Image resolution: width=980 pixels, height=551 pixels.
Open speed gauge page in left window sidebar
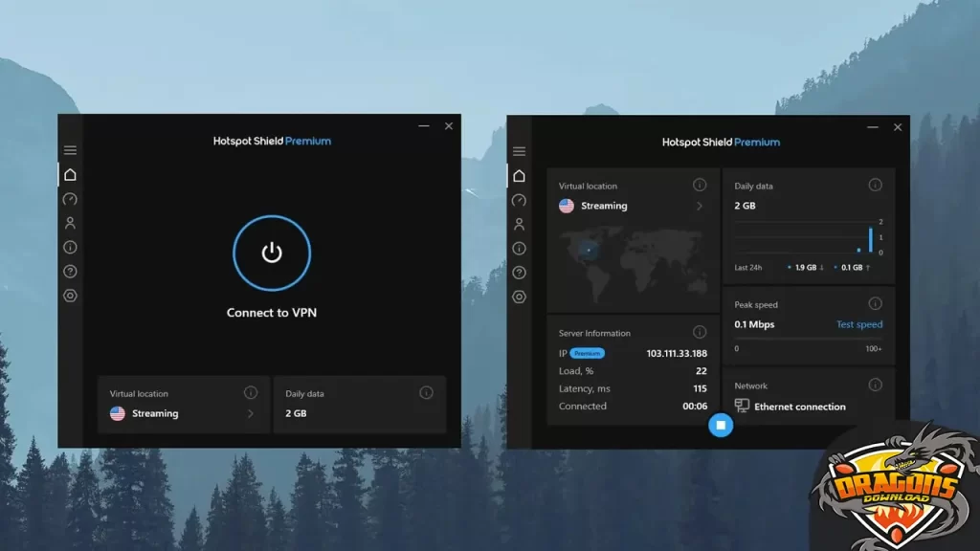70,199
